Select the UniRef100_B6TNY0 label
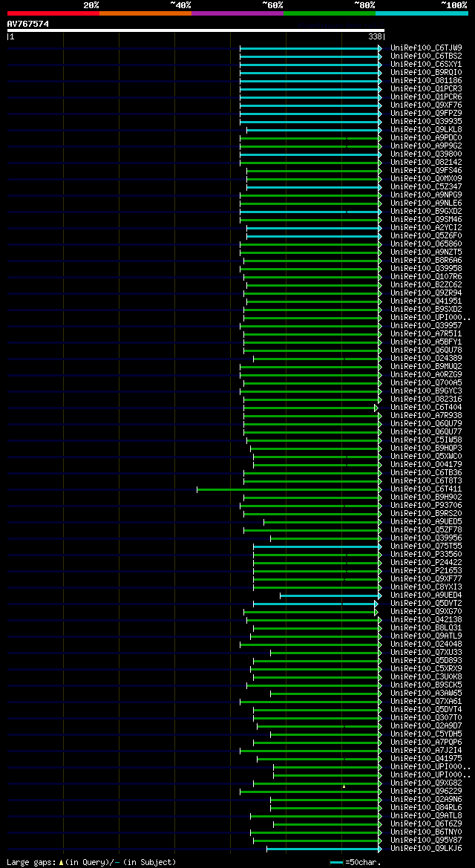 (426, 832)
